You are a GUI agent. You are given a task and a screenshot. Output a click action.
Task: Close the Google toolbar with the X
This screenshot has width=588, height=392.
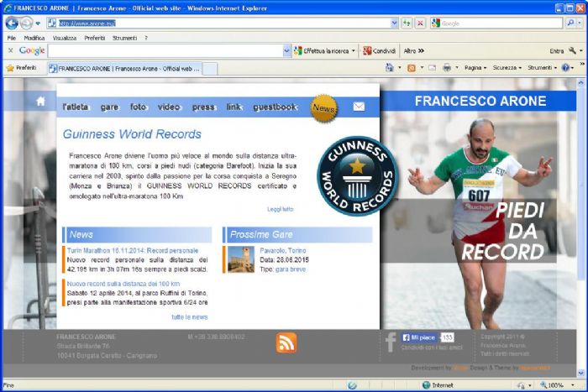10,50
